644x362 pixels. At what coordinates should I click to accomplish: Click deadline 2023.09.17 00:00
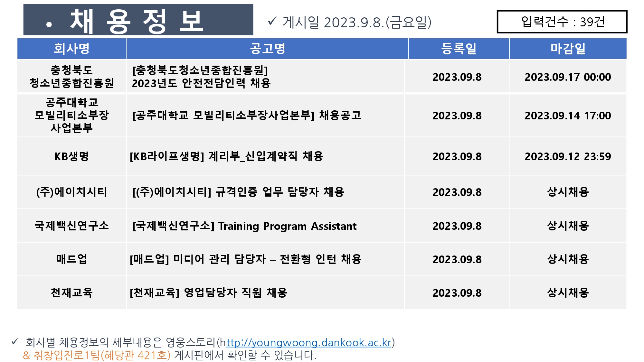click(568, 77)
